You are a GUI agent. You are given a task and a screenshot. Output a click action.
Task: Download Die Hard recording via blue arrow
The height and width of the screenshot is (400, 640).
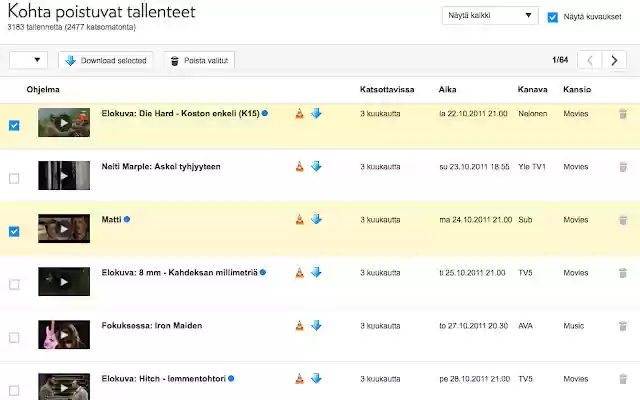316,113
